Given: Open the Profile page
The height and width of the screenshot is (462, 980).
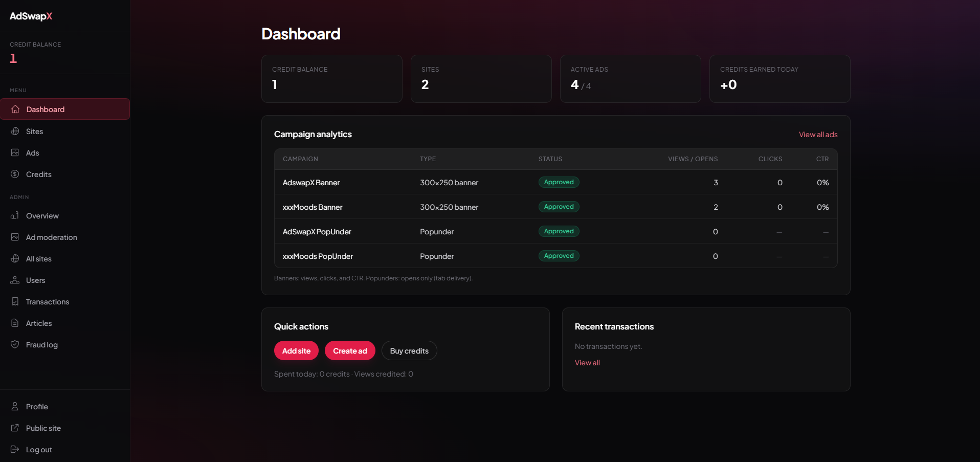Looking at the screenshot, I should tap(65, 406).
